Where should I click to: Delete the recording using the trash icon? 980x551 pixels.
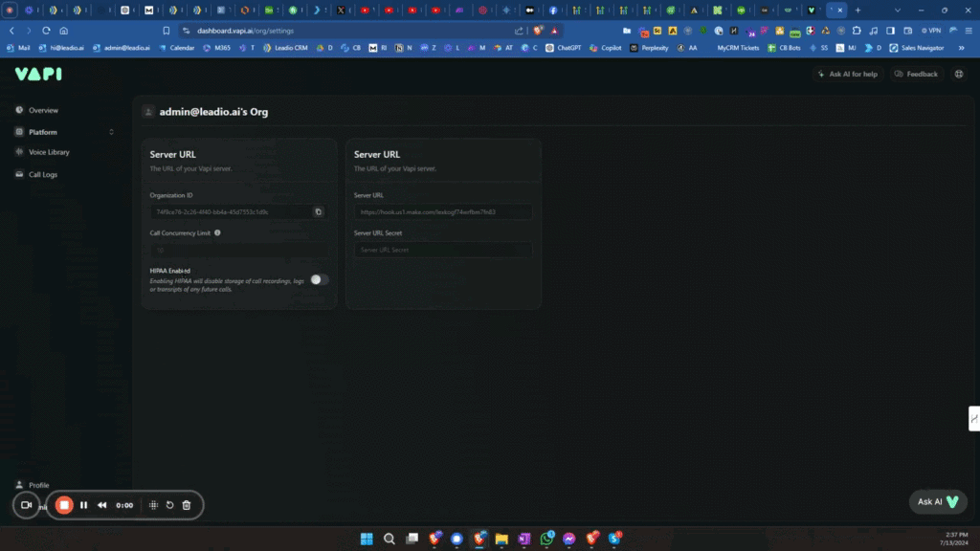187,505
